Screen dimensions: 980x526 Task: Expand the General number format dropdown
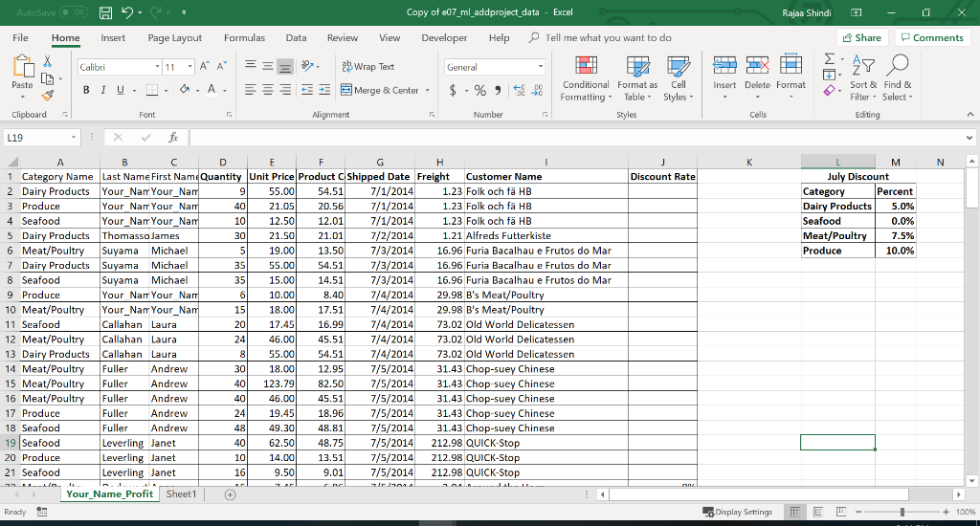[x=541, y=67]
